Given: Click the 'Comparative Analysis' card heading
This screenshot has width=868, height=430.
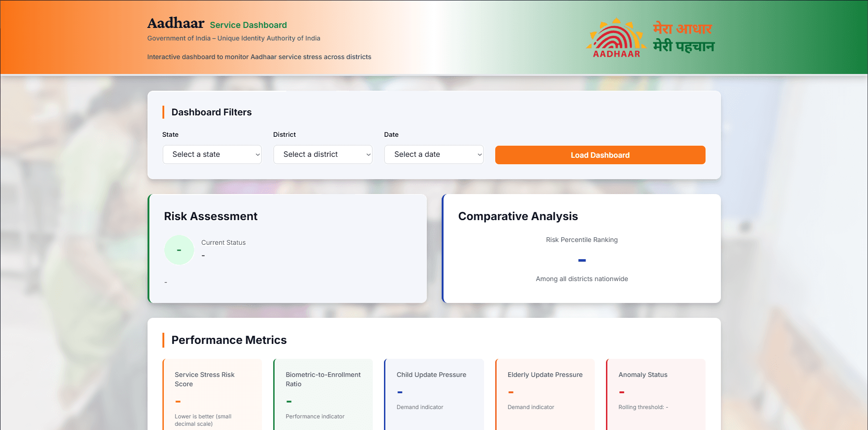Looking at the screenshot, I should tap(518, 216).
